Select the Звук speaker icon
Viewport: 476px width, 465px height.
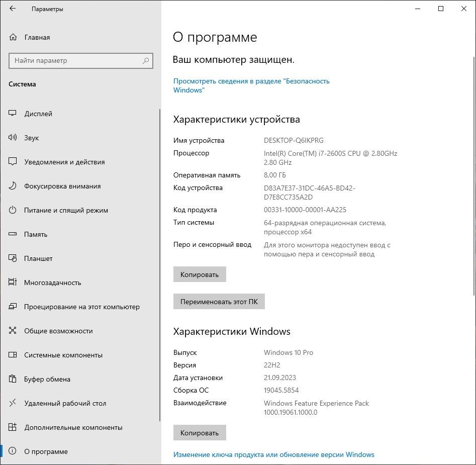[x=13, y=138]
